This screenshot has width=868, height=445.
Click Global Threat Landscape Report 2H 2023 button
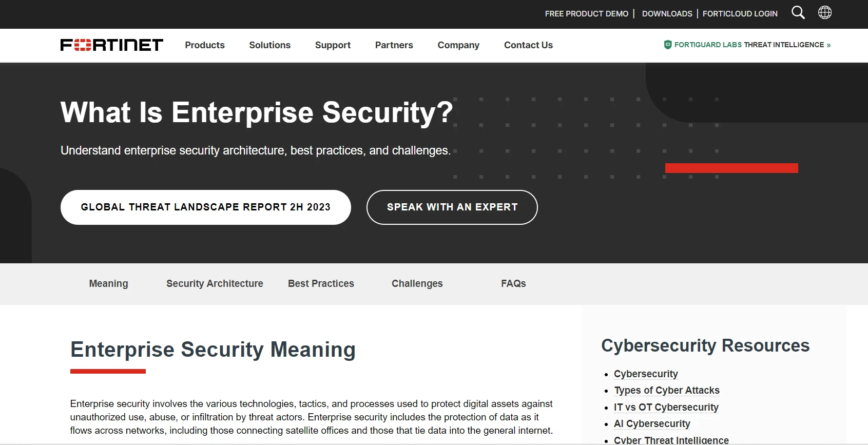pyautogui.click(x=205, y=207)
